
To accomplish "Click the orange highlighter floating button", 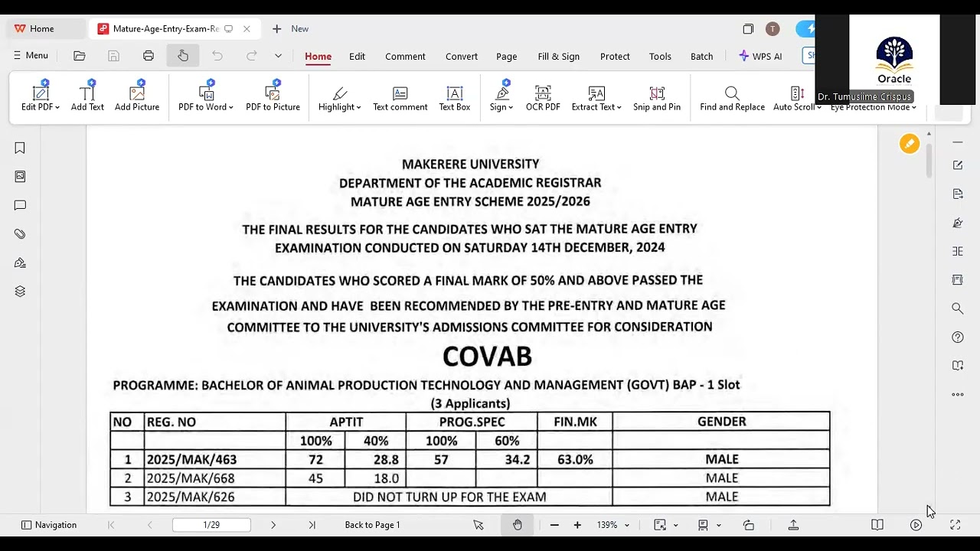I will 909,144.
